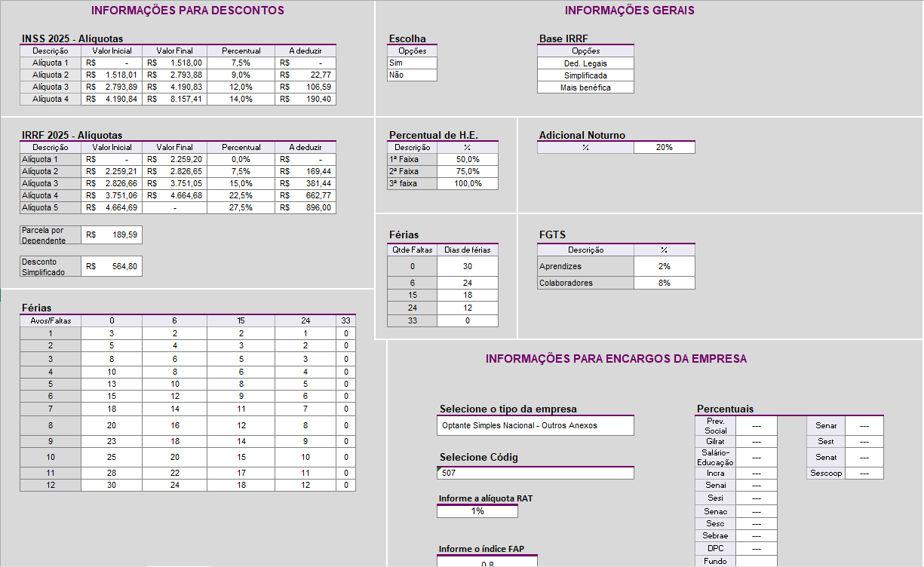This screenshot has height=567, width=924.
Task: Click the 'Ded. Legais' option in Base IRRF
Action: tap(585, 63)
